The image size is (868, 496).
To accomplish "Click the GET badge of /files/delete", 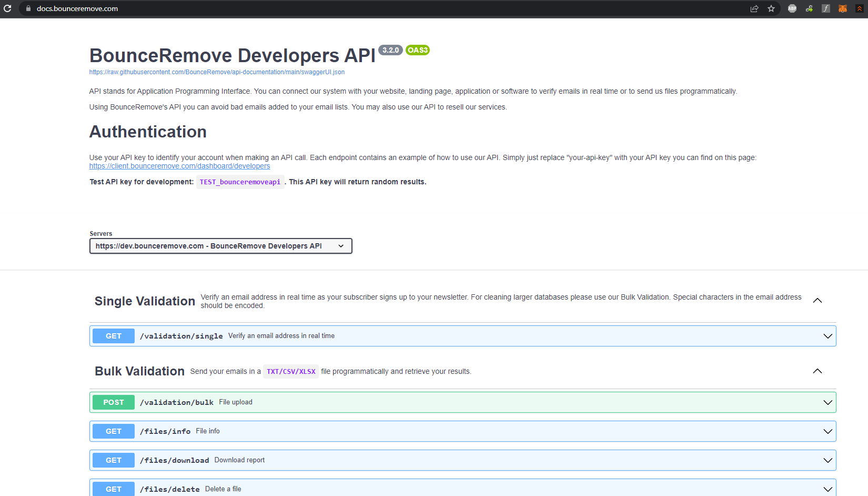I will pyautogui.click(x=114, y=489).
